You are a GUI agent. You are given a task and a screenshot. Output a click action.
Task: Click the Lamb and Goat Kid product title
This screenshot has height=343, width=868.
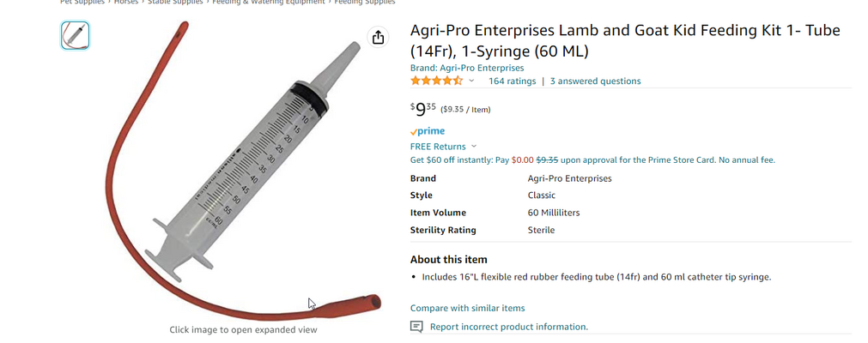click(624, 40)
